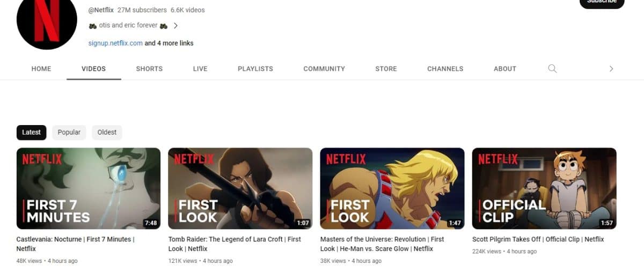The image size is (644, 279).
Task: Play the Tomb Raider First Look thumbnail
Action: coord(240,188)
